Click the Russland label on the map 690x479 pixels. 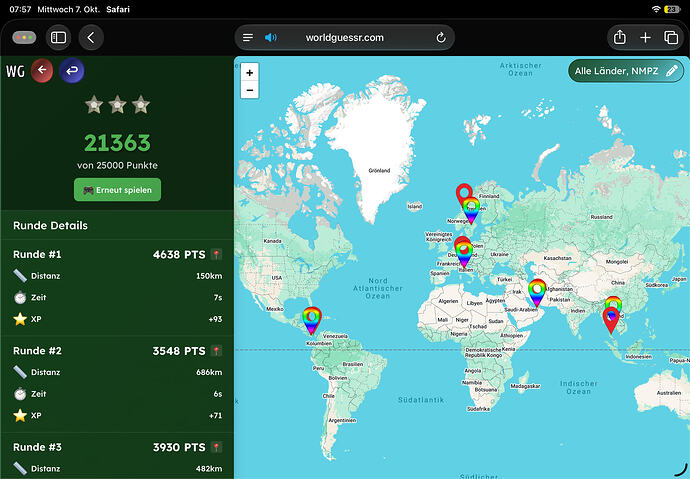pyautogui.click(x=602, y=217)
